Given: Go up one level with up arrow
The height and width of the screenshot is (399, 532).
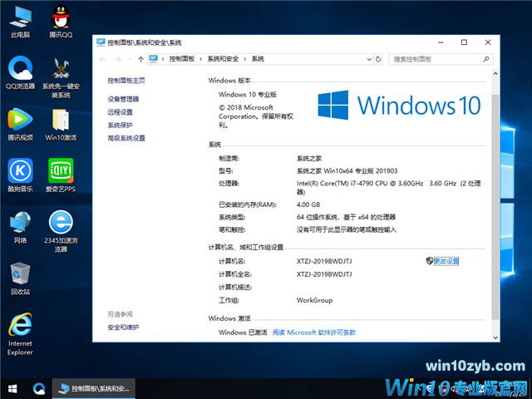Looking at the screenshot, I should click(140, 59).
